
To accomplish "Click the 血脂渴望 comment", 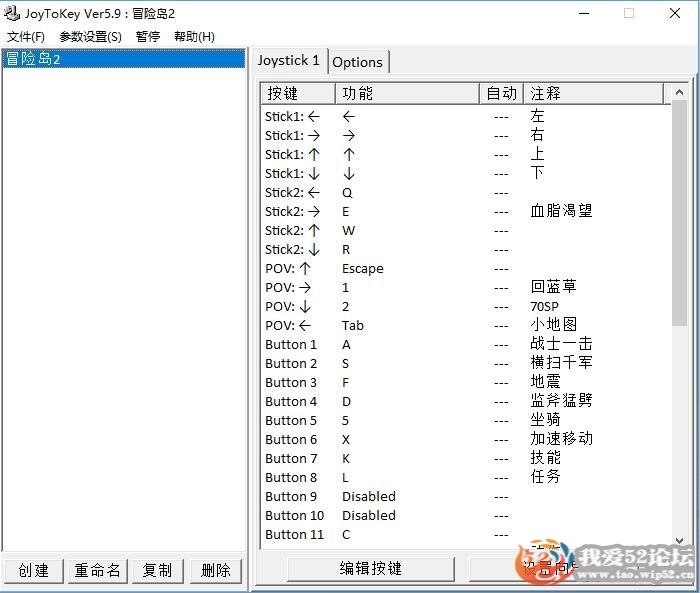I will pos(561,210).
